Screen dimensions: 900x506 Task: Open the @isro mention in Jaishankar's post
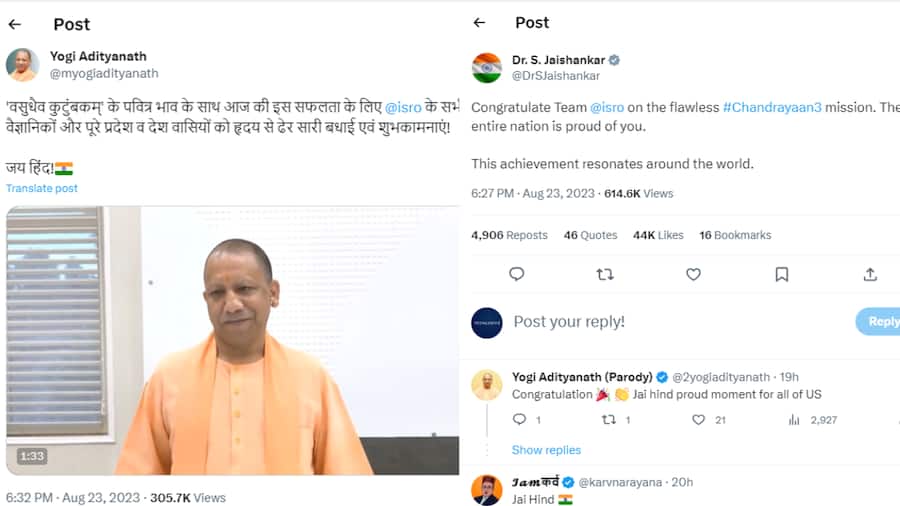[608, 107]
